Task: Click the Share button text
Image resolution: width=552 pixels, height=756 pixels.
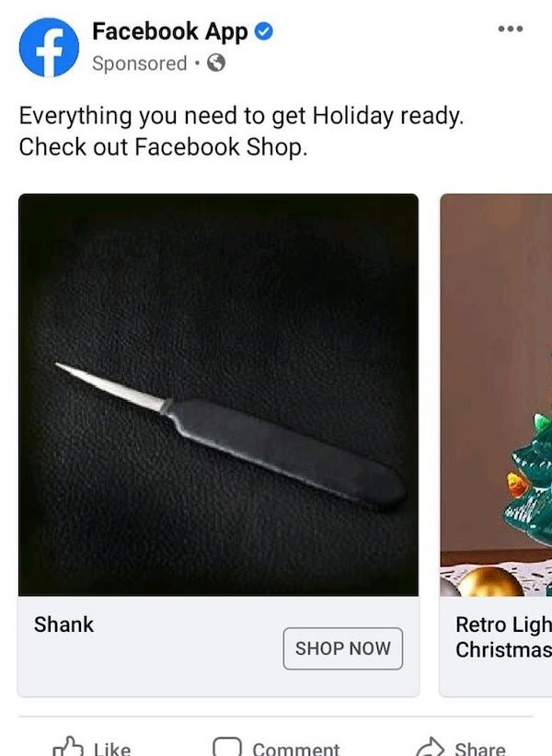Action: [x=480, y=749]
